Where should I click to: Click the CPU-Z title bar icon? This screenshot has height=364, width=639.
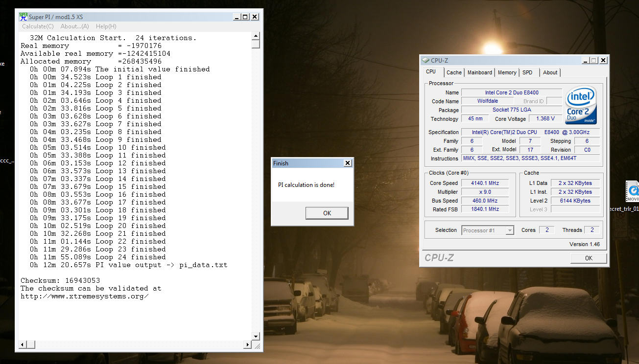point(426,60)
